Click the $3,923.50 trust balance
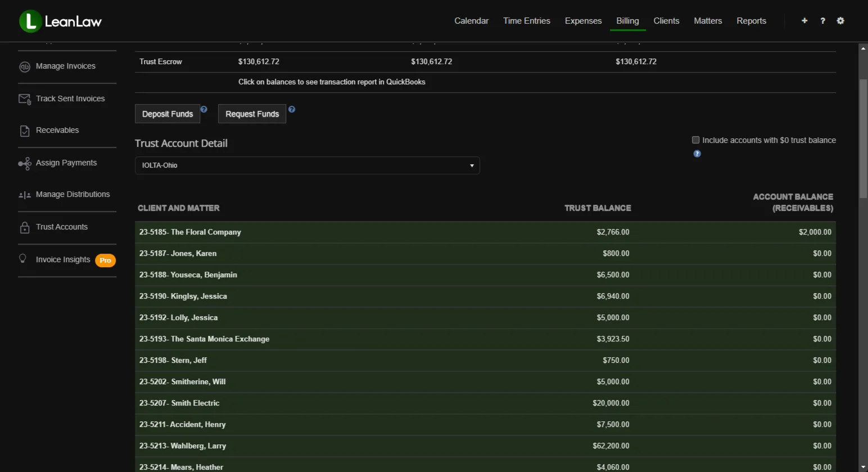868x472 pixels. coord(613,339)
